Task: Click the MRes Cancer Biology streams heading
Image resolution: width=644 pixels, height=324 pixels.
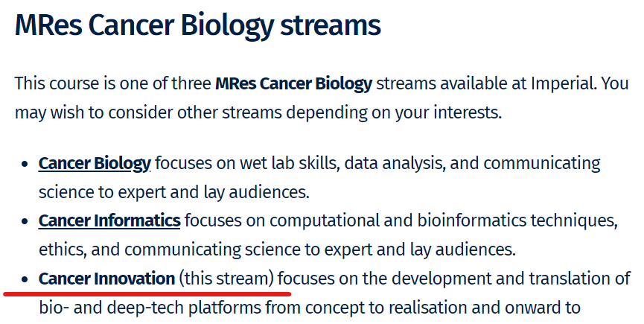Action: [x=197, y=25]
